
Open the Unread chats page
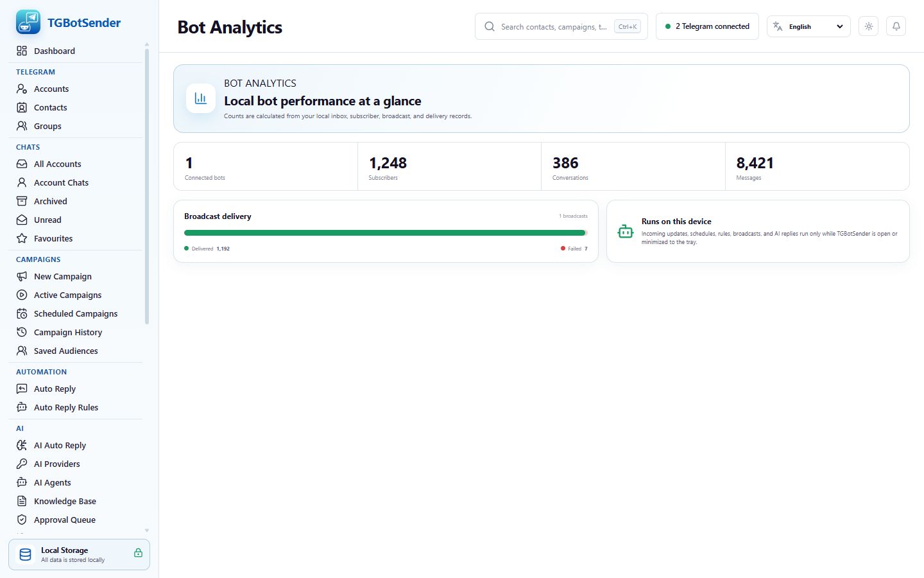click(76, 220)
